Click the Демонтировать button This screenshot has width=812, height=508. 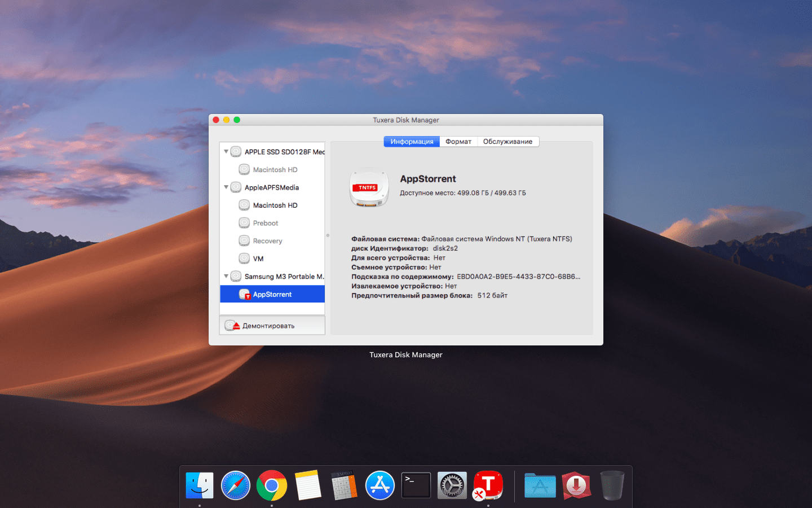tap(268, 325)
